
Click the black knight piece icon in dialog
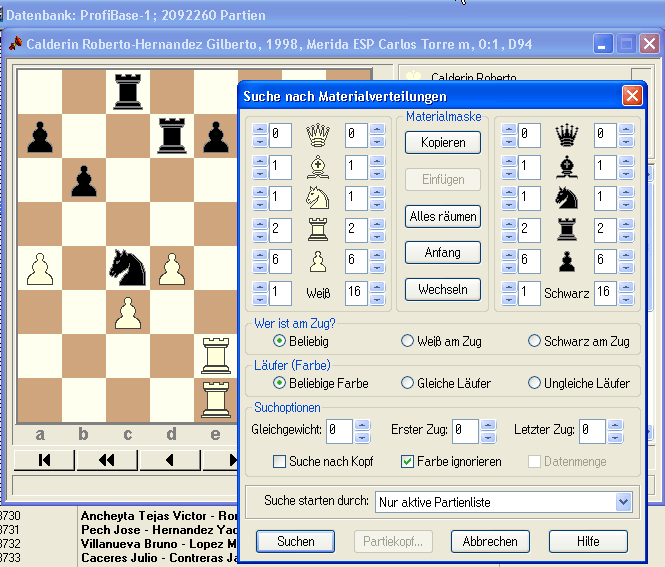(568, 199)
